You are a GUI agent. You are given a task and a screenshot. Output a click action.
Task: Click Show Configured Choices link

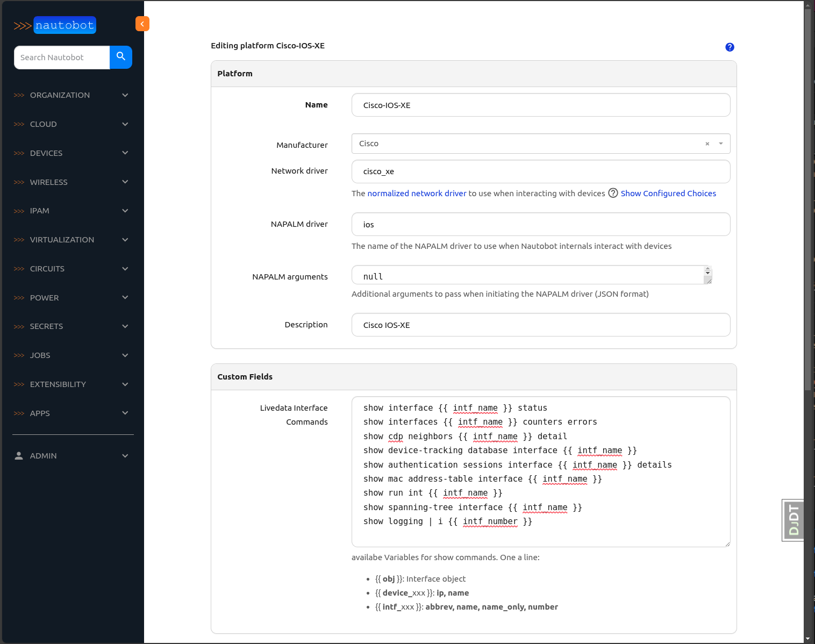coord(668,194)
